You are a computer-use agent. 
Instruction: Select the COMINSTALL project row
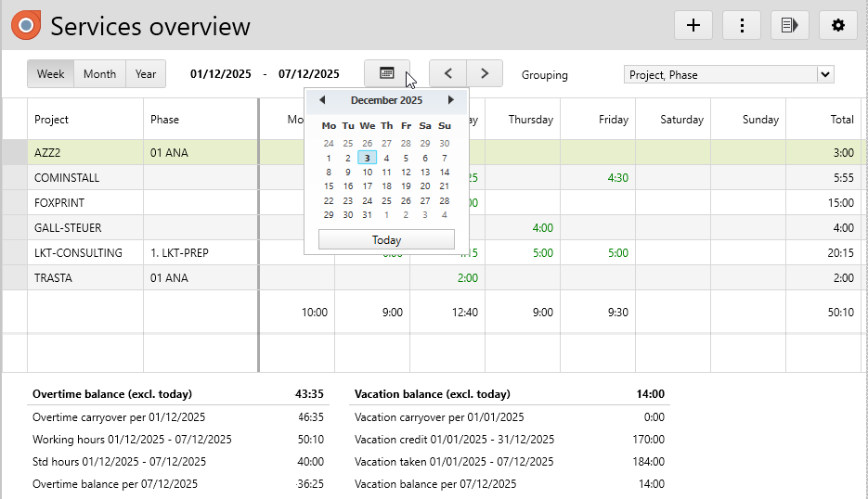pyautogui.click(x=67, y=177)
